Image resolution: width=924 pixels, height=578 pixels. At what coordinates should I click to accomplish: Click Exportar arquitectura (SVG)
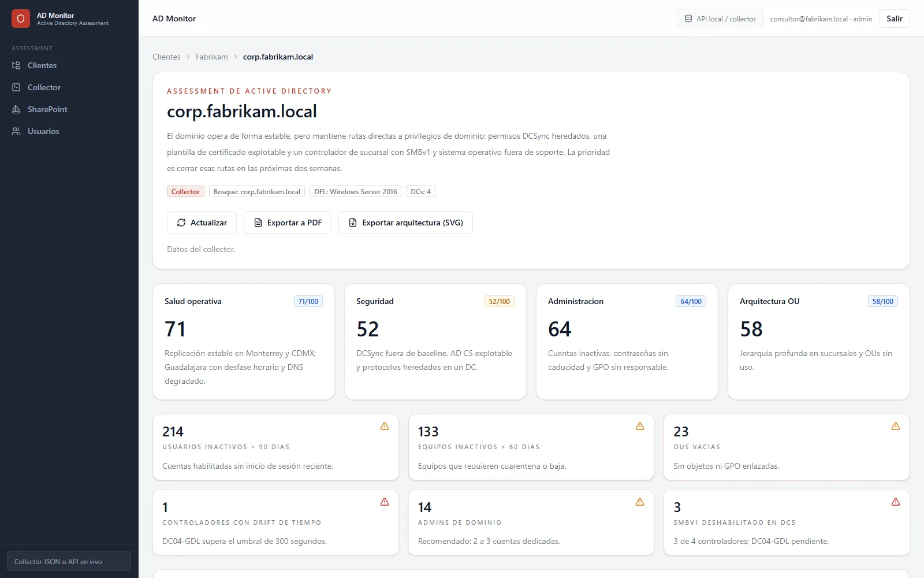[405, 223]
